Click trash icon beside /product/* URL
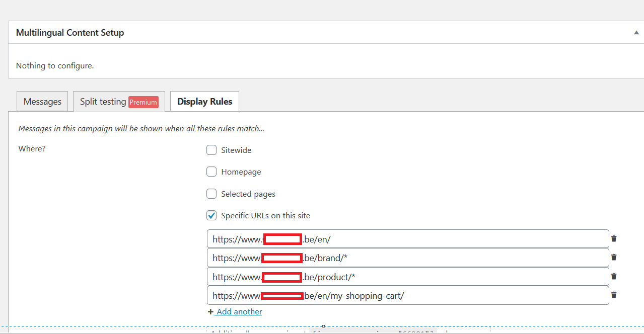The height and width of the screenshot is (334, 644). pos(614,276)
